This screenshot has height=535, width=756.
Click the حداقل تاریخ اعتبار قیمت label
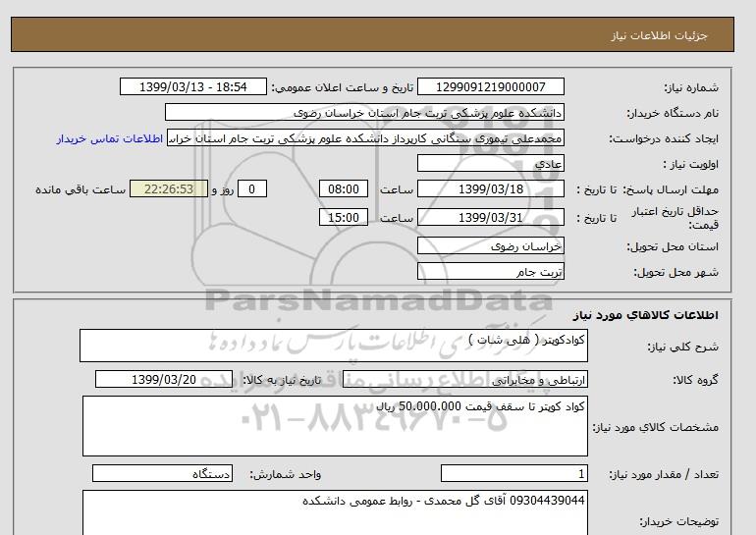675,218
